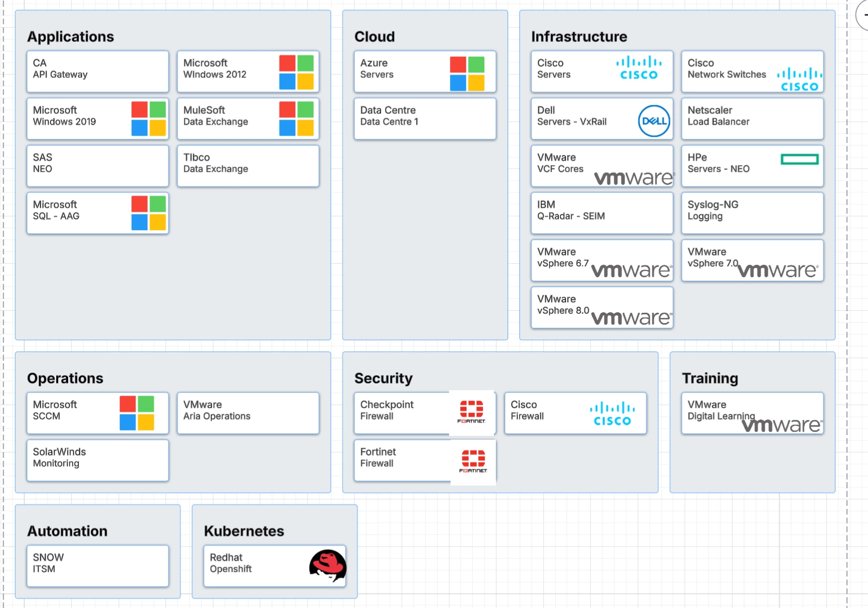
Task: Click the 'Checkpoint' text label
Action: [x=387, y=405]
